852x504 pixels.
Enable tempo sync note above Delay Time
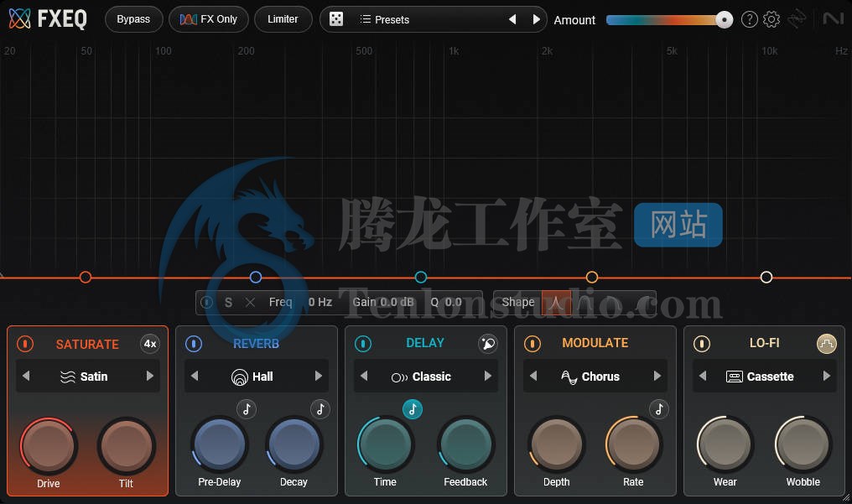413,409
